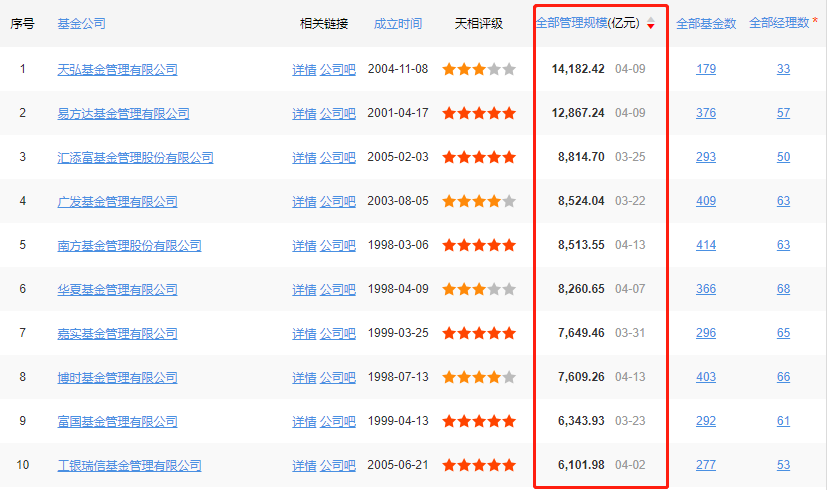
Task: Sort by 成立时间 column header
Action: point(398,24)
